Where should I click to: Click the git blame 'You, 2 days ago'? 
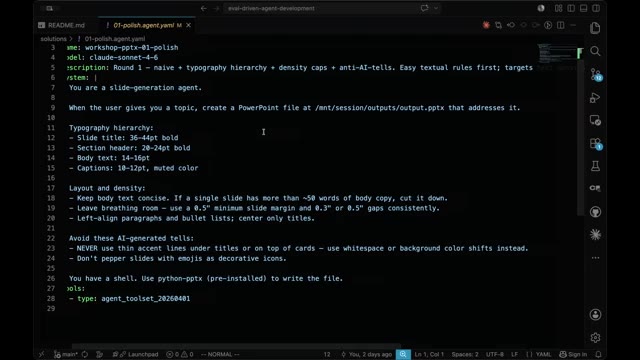pyautogui.click(x=367, y=354)
